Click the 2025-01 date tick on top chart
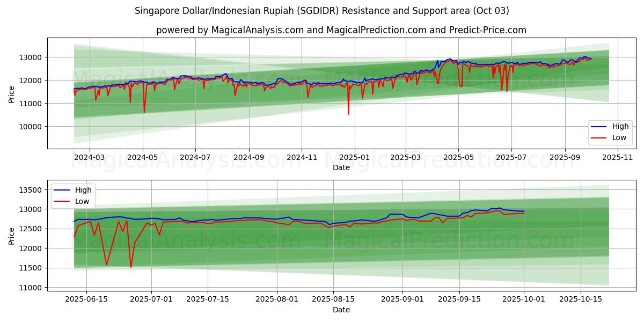The height and width of the screenshot is (322, 644). click(x=354, y=157)
